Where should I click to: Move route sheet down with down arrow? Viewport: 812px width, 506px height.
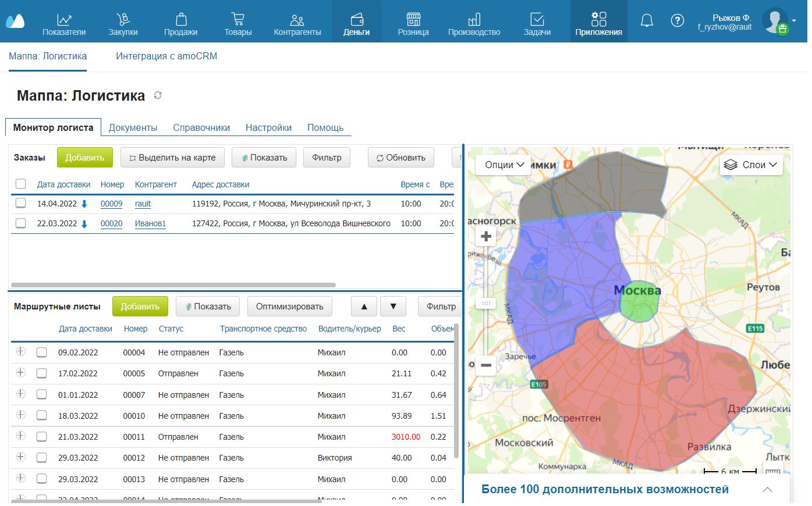click(393, 307)
